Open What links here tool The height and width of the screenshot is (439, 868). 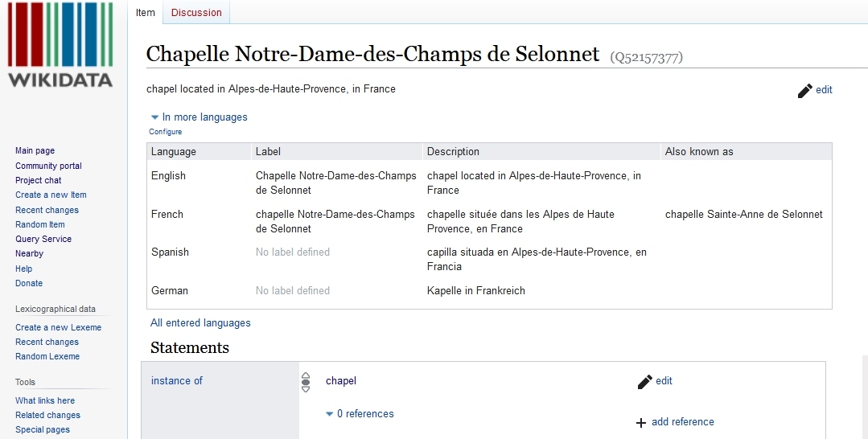[45, 400]
